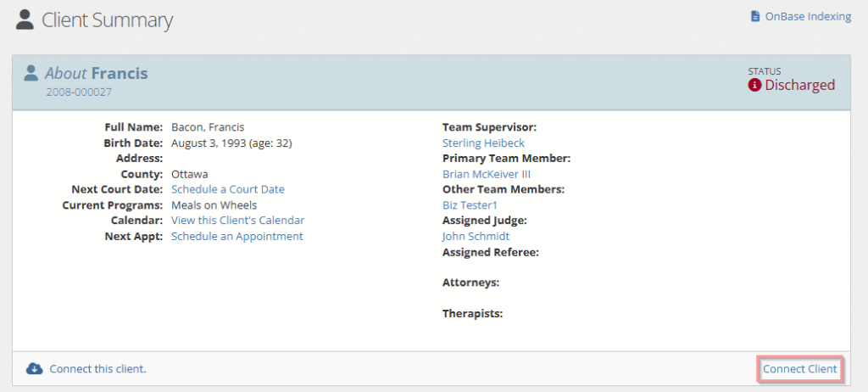Screen dimensions: 868x392
Task: Open View this Client's Calendar link
Action: (x=237, y=221)
